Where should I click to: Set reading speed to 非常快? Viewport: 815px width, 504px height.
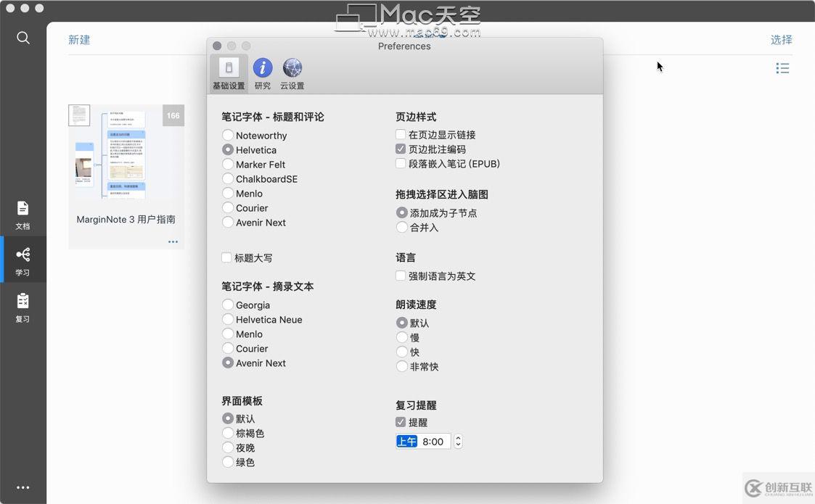[402, 366]
